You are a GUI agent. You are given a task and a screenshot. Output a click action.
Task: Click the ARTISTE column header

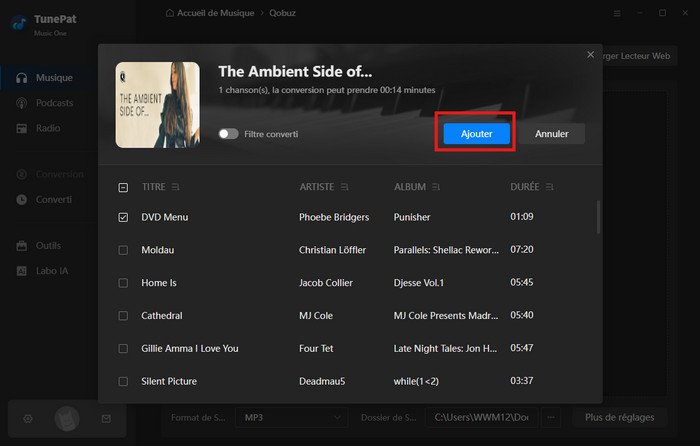[317, 187]
